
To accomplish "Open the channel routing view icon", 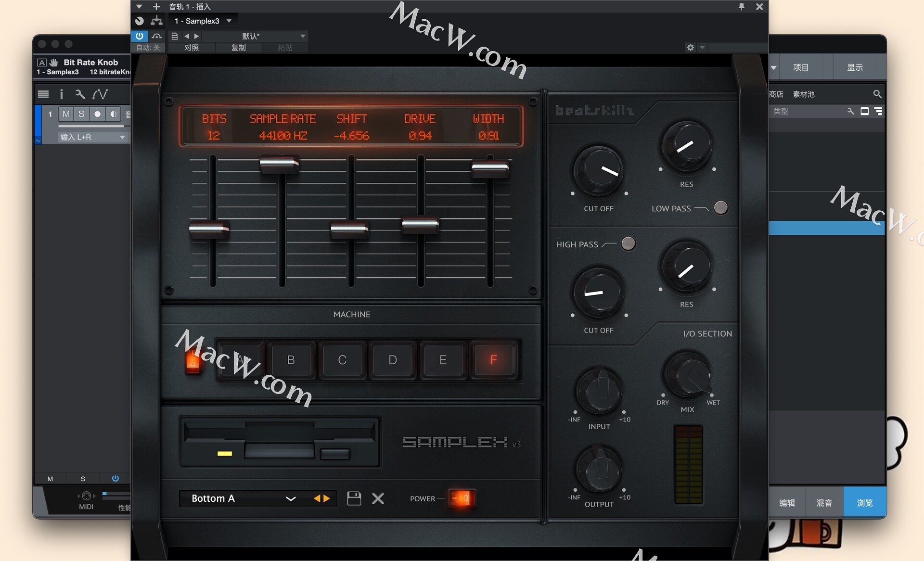I will (x=156, y=21).
